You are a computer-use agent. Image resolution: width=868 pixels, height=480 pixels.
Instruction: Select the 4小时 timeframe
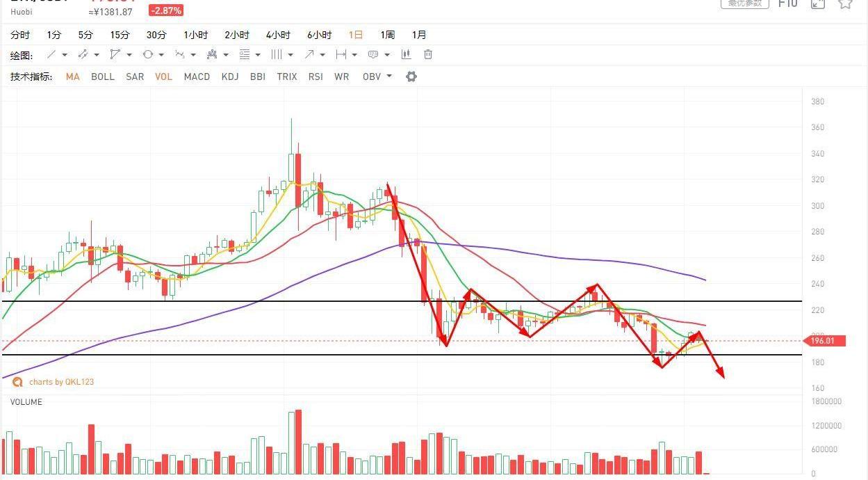[x=278, y=35]
